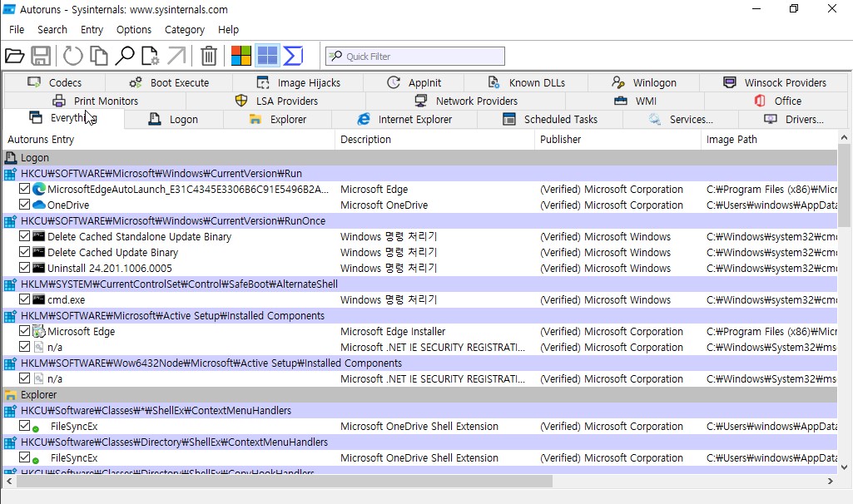Select the Explorer group header row

click(420, 395)
